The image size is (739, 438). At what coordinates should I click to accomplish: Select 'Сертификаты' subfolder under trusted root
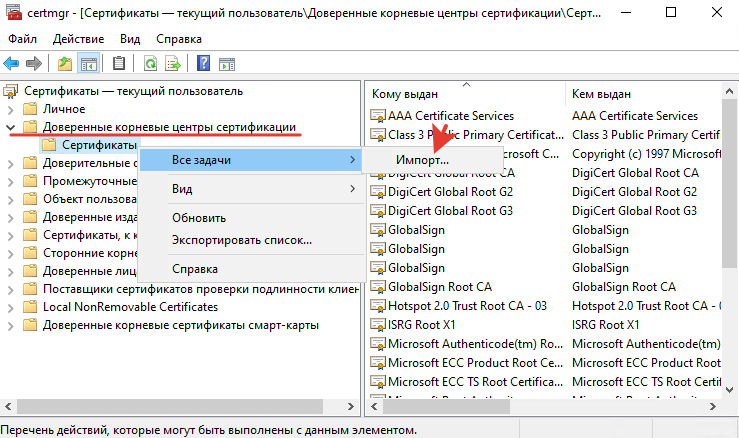(x=99, y=145)
